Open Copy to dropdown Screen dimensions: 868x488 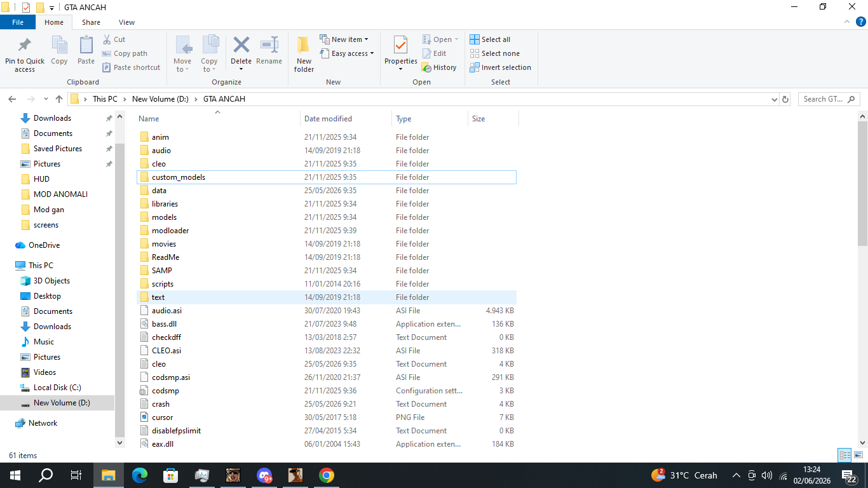pyautogui.click(x=209, y=65)
